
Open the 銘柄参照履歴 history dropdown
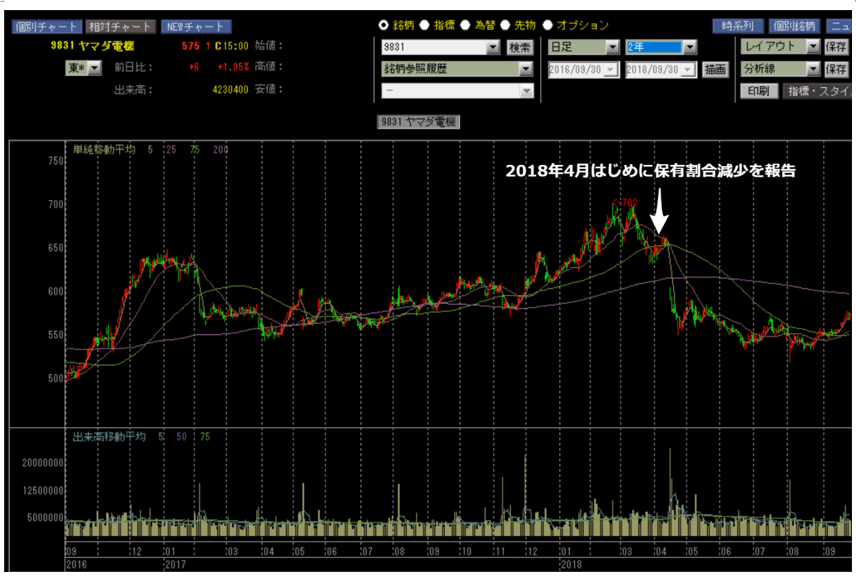tap(525, 69)
